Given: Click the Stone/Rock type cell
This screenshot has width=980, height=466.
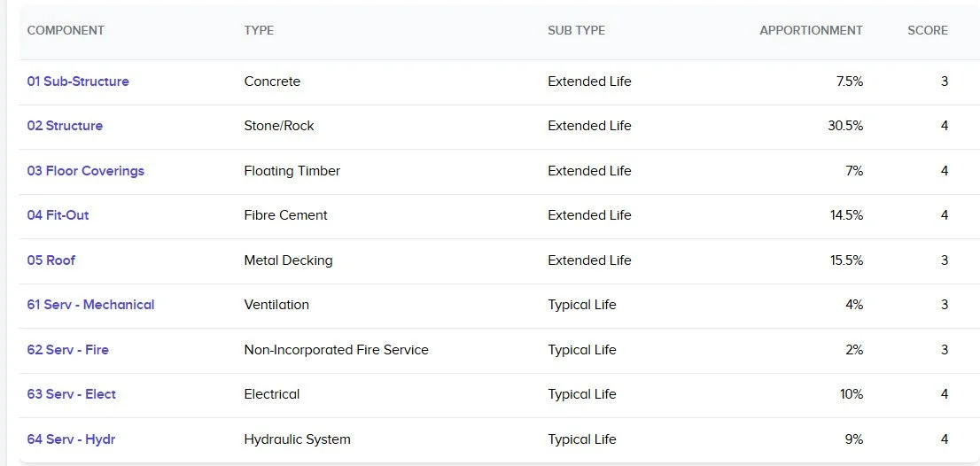Looking at the screenshot, I should coord(279,126).
